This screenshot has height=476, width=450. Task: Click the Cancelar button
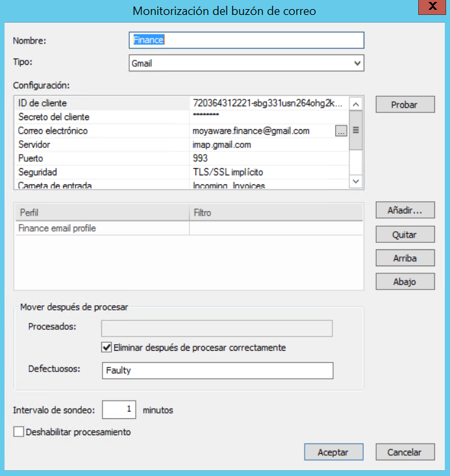click(405, 452)
